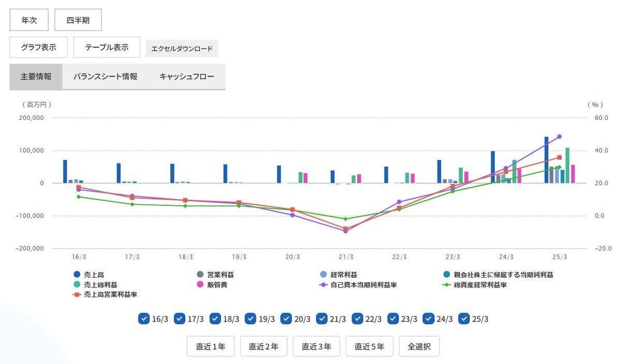The height and width of the screenshot is (364, 621).
Task: Click the 16/3 売上高 dark blue bar
Action: pos(65,172)
